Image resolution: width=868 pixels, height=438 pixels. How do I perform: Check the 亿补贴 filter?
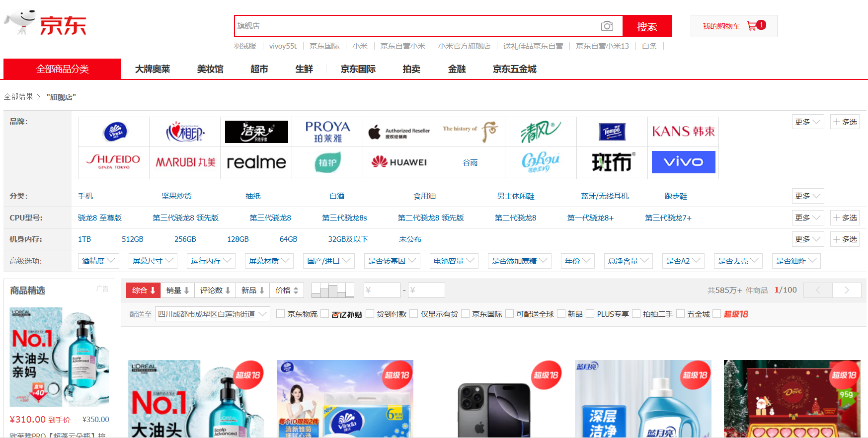(x=324, y=314)
